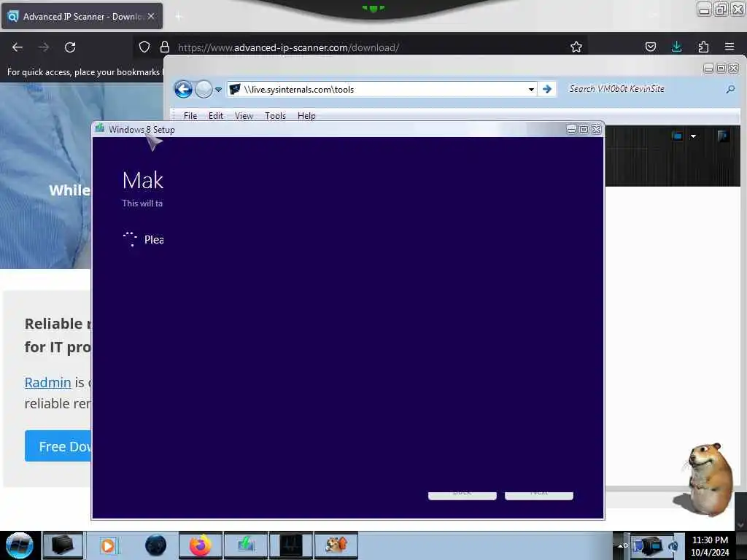Expand the Explorer address bar dropdown

click(531, 90)
